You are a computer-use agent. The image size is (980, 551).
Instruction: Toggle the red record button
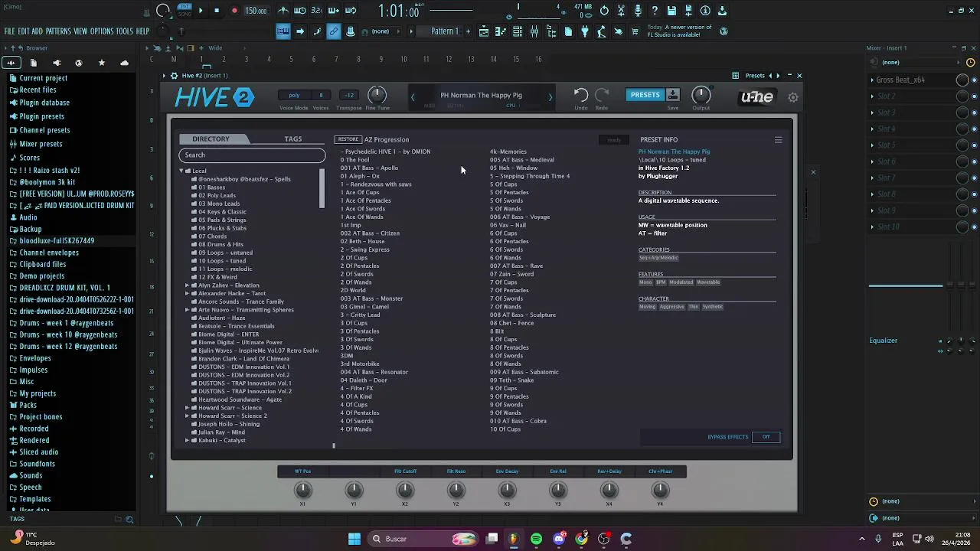tap(234, 11)
